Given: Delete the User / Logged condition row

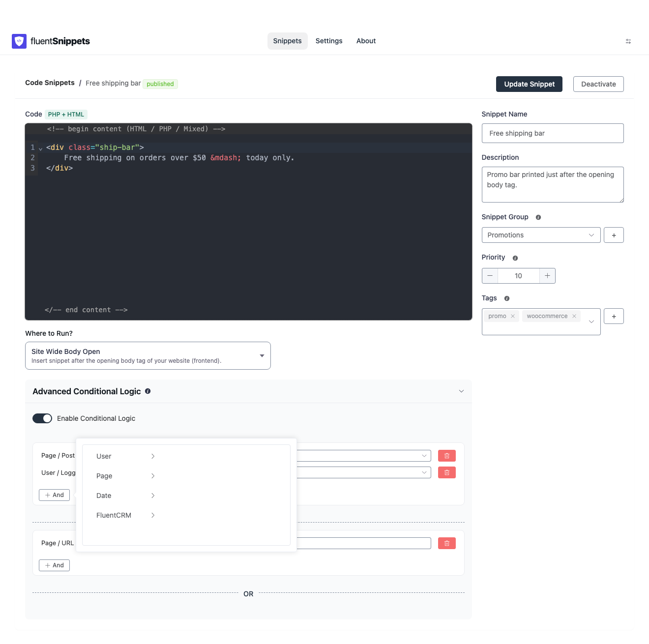Looking at the screenshot, I should point(447,472).
